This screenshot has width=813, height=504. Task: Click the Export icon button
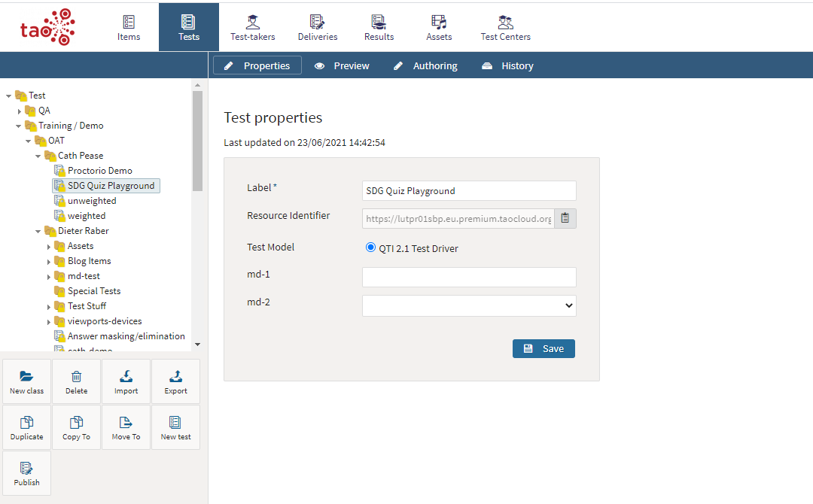pyautogui.click(x=175, y=376)
